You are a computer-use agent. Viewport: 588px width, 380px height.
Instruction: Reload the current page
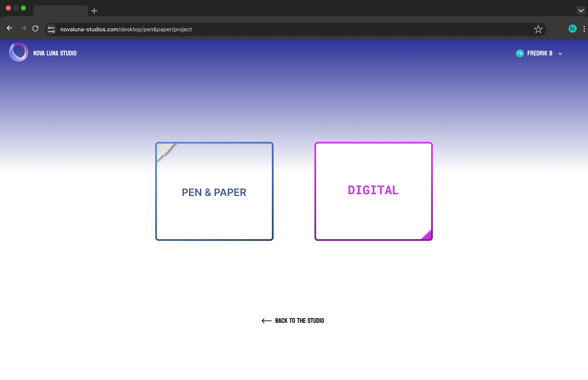pos(36,28)
